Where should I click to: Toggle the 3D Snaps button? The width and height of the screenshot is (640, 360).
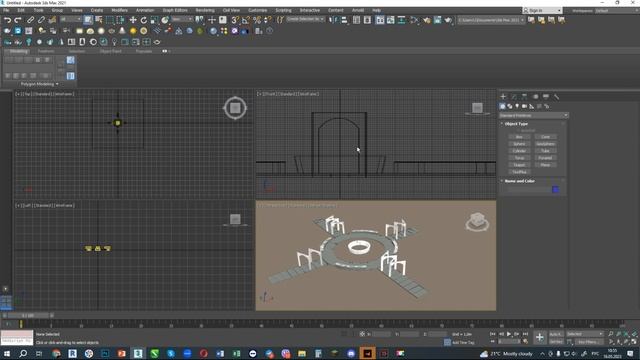(235, 20)
